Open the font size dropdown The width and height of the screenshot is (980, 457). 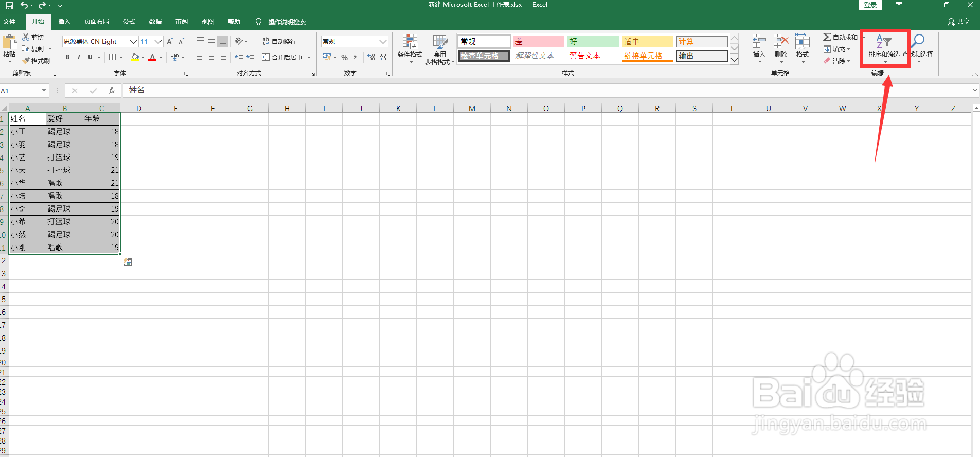click(x=158, y=41)
